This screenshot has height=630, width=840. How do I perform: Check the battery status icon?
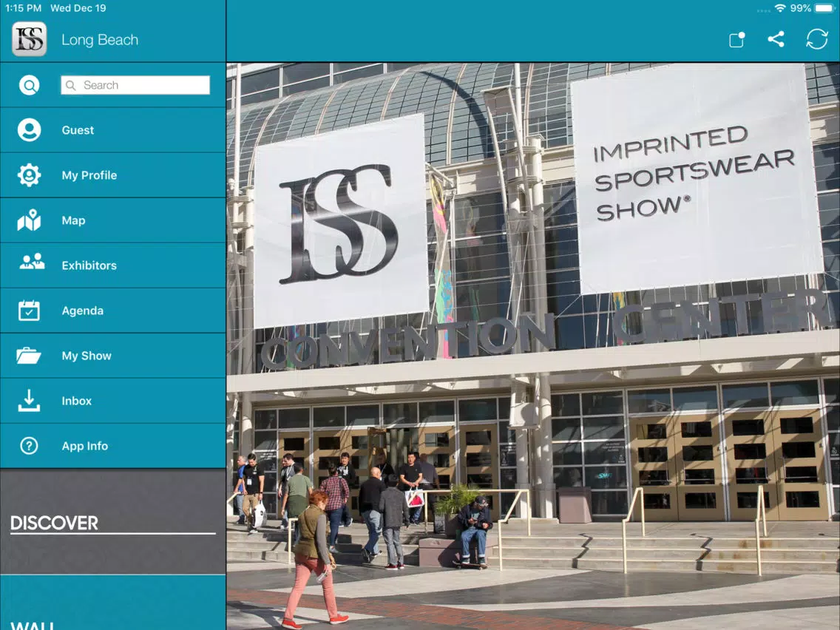[825, 8]
